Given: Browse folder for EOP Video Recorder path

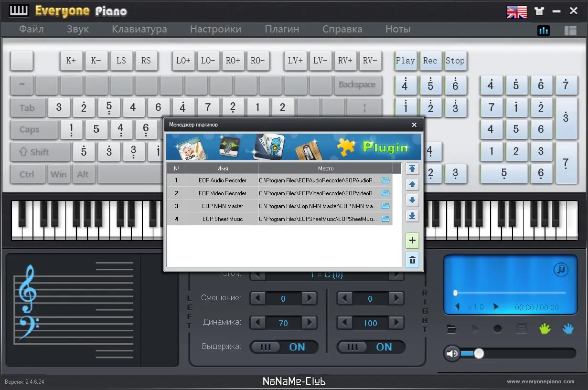Looking at the screenshot, I should coord(386,193).
